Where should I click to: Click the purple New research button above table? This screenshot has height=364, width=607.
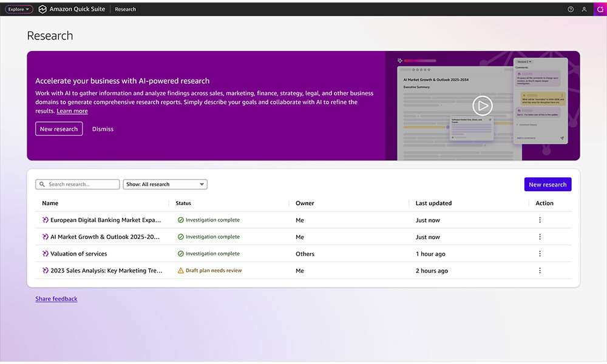point(547,184)
